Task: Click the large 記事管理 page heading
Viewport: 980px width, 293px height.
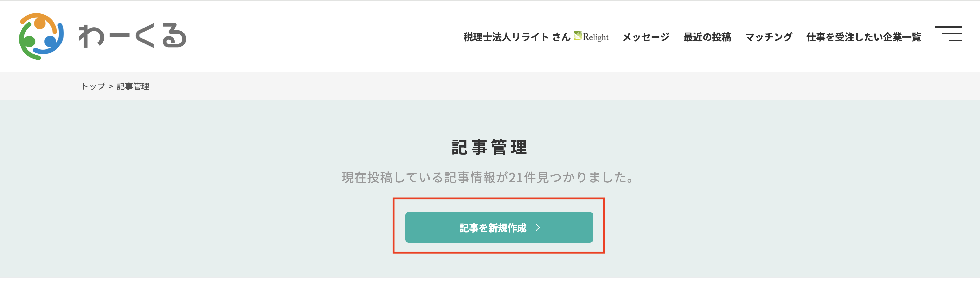Action: (x=489, y=147)
